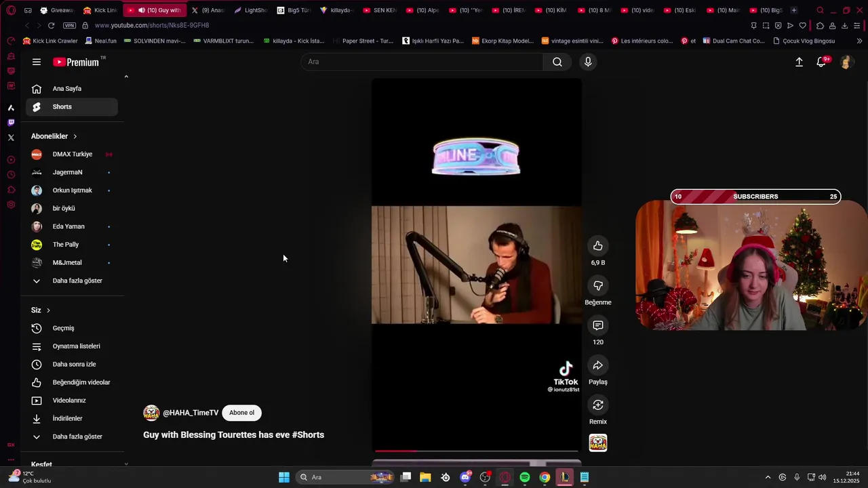Open the HAHA sound thumbnail
The width and height of the screenshot is (868, 488).
597,443
